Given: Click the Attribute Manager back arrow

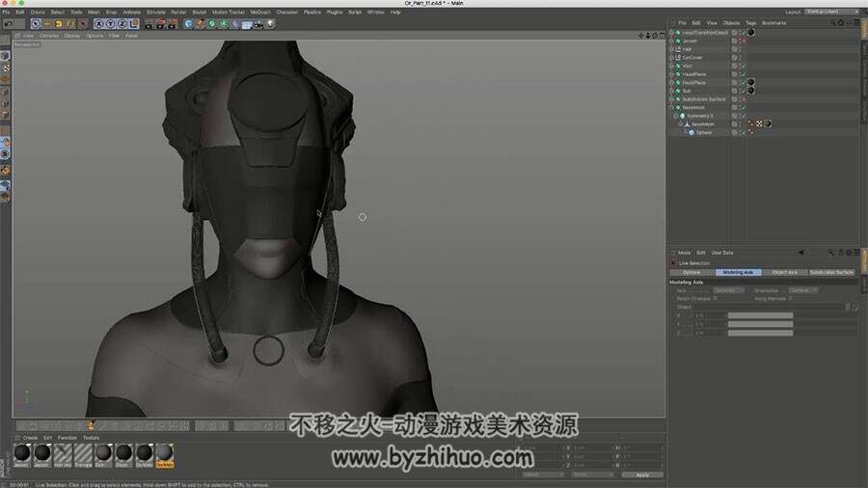Looking at the screenshot, I should [801, 253].
